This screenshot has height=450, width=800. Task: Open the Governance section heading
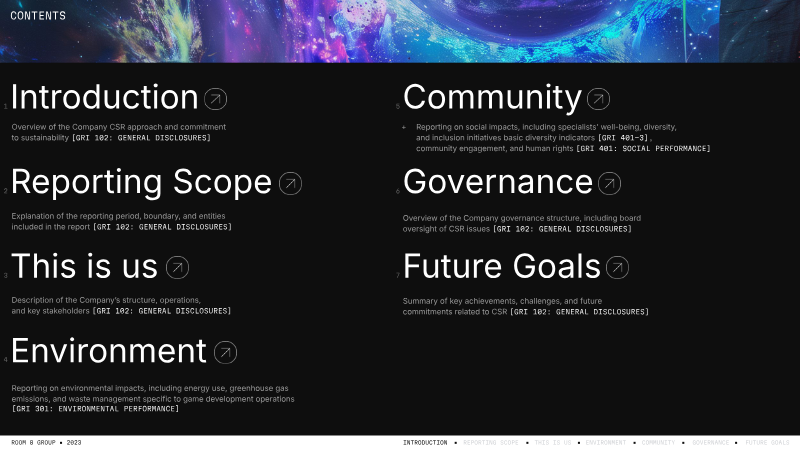[x=497, y=183]
